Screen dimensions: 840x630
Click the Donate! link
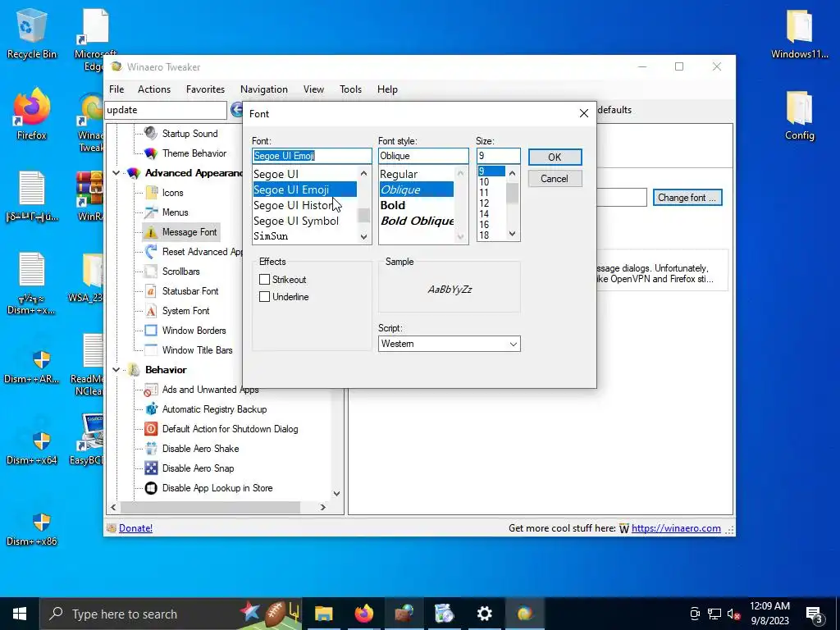(135, 528)
